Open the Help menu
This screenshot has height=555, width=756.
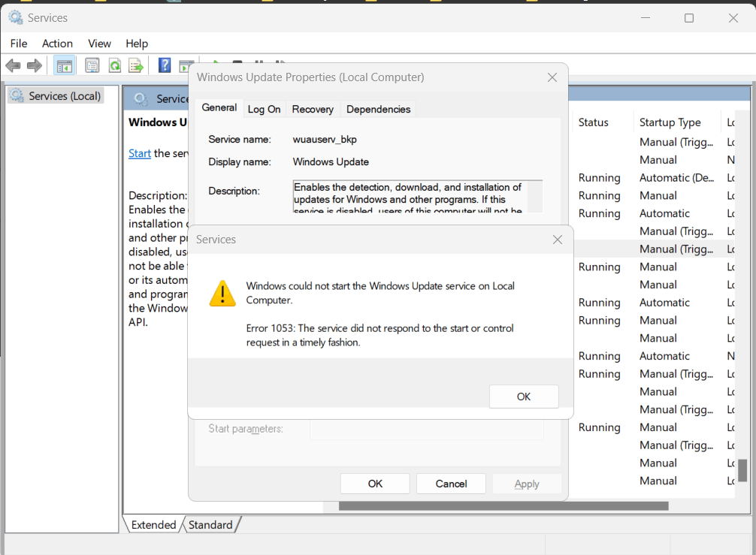137,44
